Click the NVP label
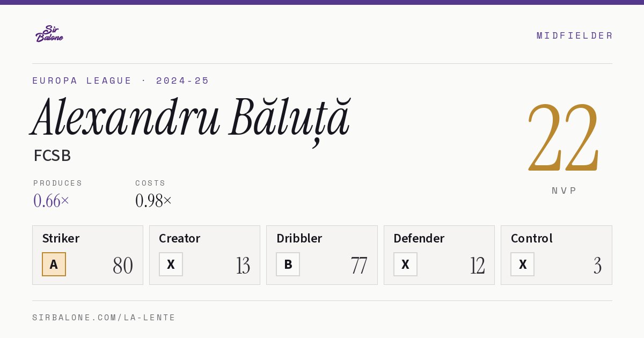The width and height of the screenshot is (644, 338). pos(564,190)
